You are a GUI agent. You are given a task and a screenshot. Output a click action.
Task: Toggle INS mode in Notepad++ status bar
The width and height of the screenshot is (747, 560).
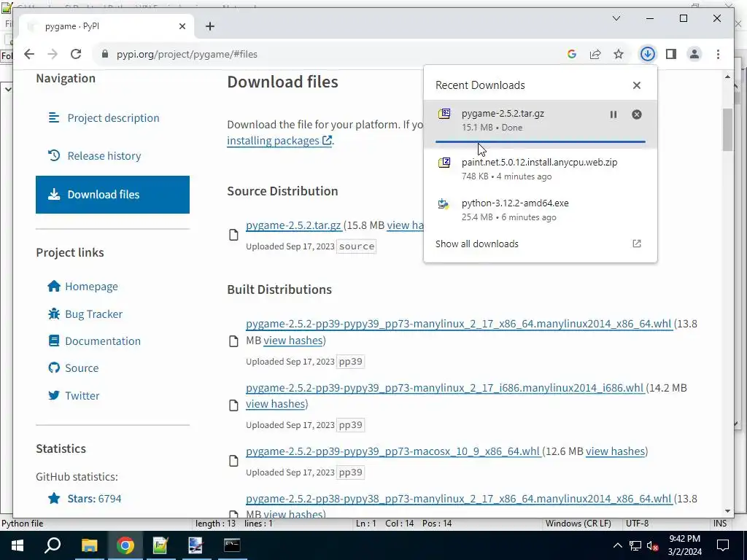click(x=720, y=524)
